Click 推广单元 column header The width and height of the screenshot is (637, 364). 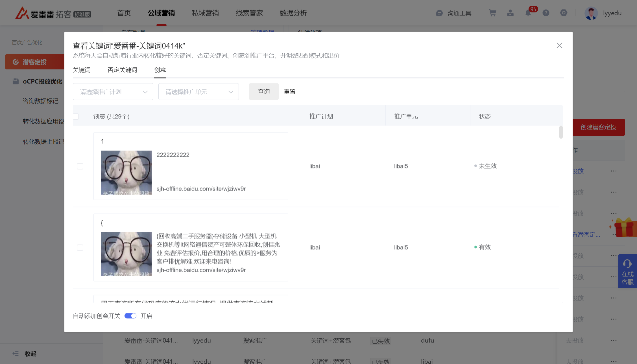pyautogui.click(x=406, y=116)
